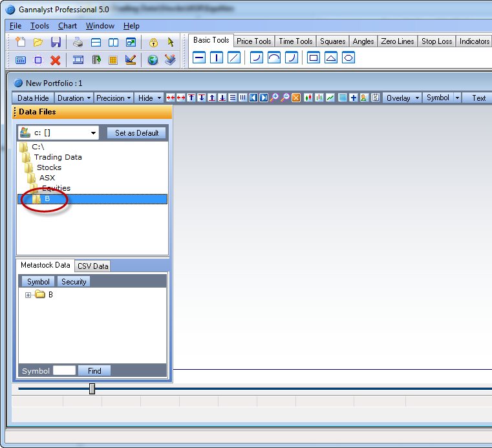This screenshot has width=492, height=448.
Task: Switch to candlestick chart icon
Action: [308, 98]
